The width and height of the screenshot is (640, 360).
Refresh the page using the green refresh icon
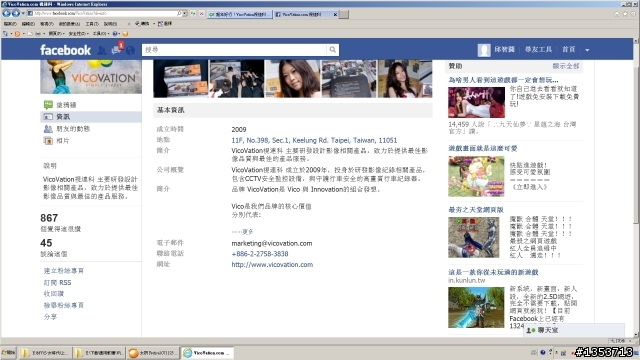pos(193,13)
